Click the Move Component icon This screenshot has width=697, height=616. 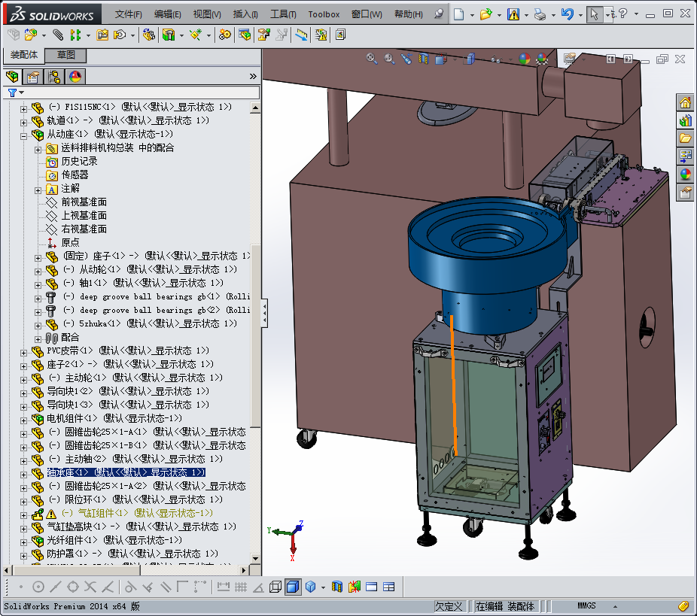[120, 35]
